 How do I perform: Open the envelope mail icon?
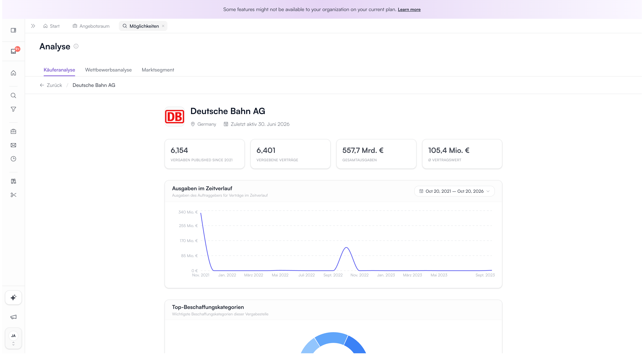point(13,145)
